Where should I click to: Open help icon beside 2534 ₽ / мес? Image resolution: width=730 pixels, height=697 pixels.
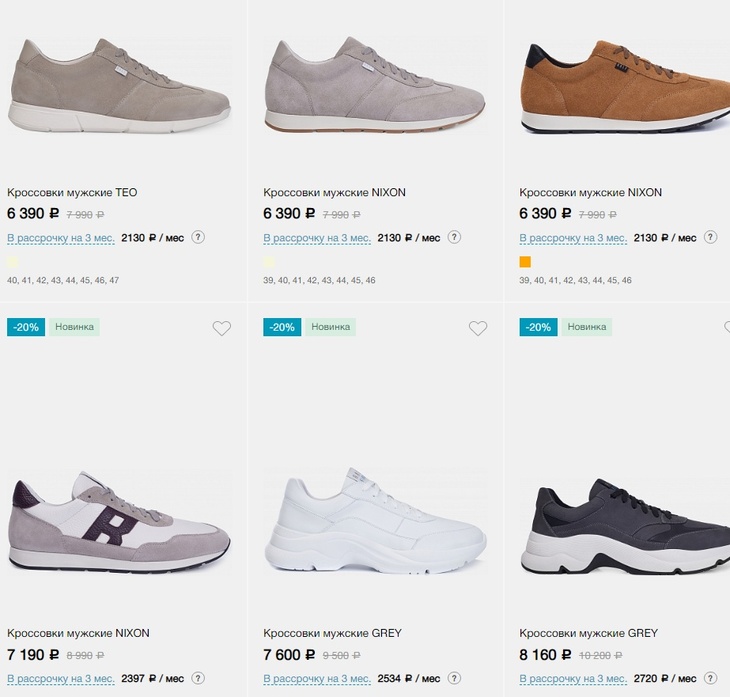(454, 678)
